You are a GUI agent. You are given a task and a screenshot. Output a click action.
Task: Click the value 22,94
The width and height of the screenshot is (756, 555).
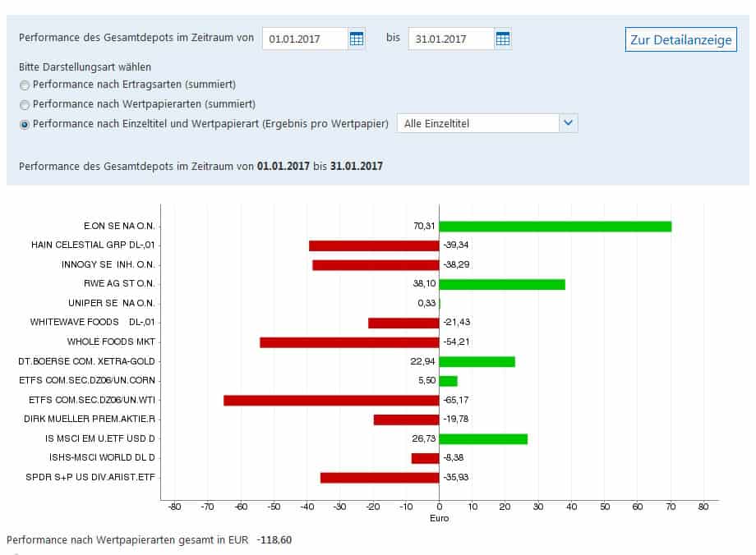click(x=422, y=361)
